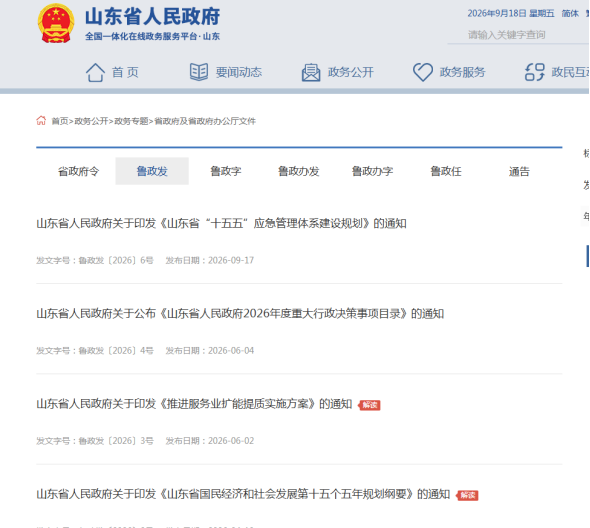
Task: Click publish date 2026-06-02
Action: coord(231,441)
